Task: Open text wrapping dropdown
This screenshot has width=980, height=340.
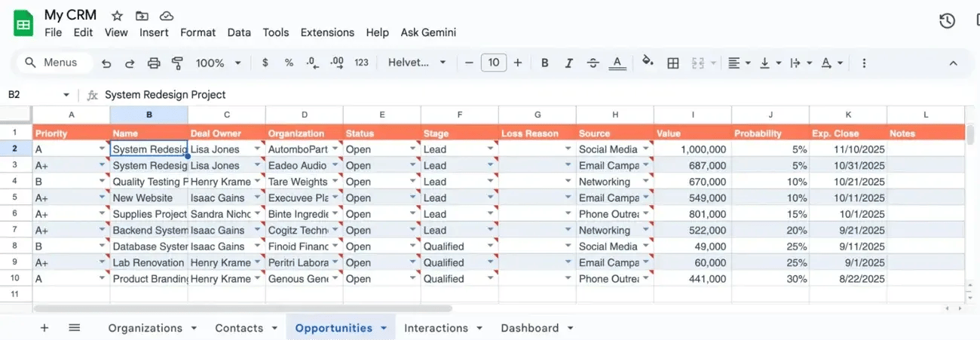Action: 800,63
